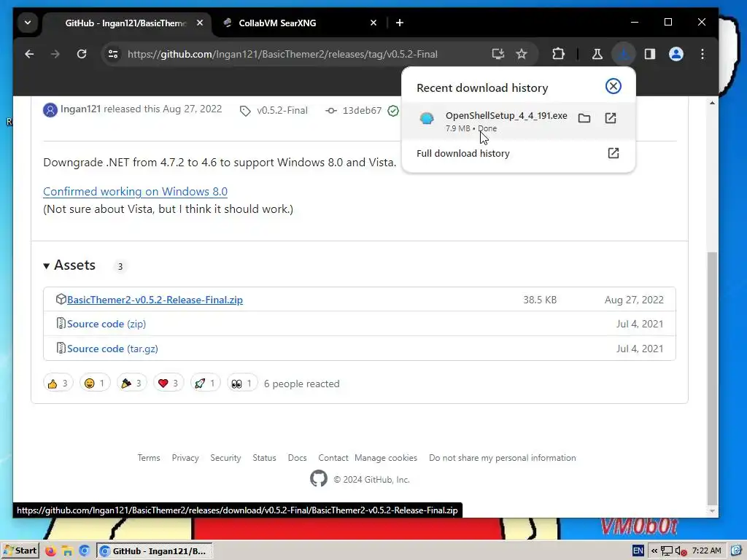Click the GitHub Ingan121 taskbar window button
Screen dimensions: 747x560
click(155, 551)
